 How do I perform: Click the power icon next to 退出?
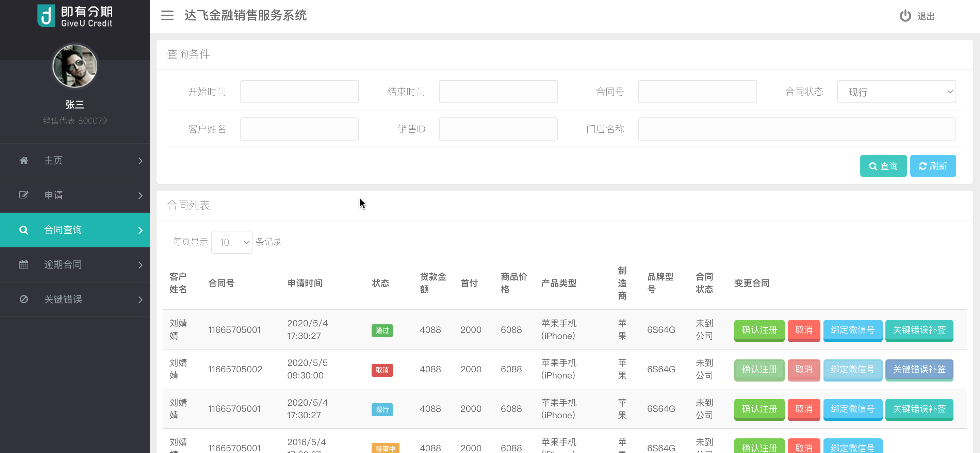[x=905, y=16]
